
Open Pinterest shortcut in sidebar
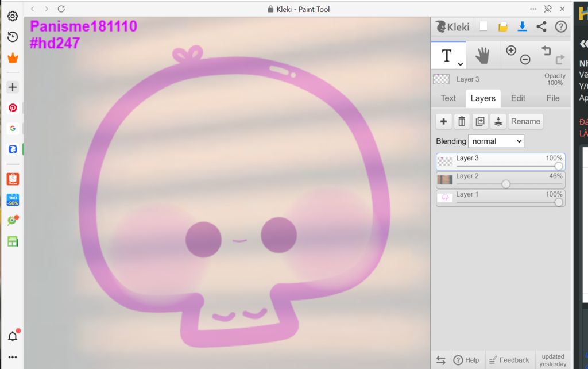[x=13, y=107]
